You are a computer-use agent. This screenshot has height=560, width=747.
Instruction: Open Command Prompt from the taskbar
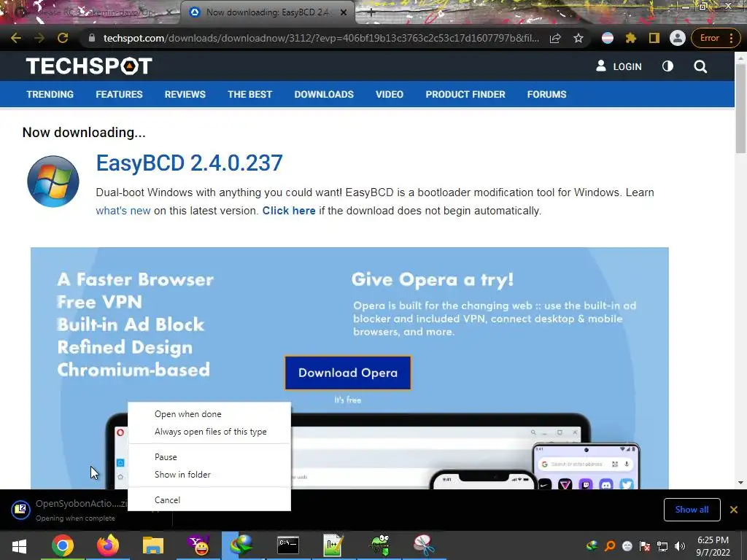288,545
